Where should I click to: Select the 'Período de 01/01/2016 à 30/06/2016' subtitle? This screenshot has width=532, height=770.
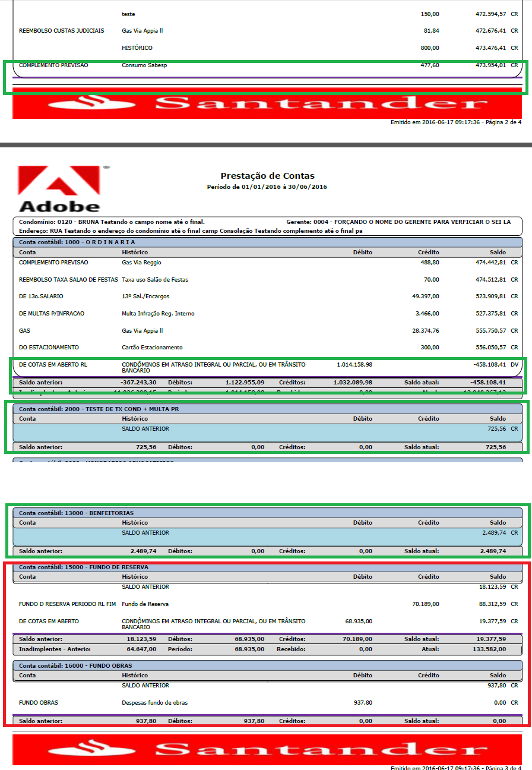pyautogui.click(x=267, y=187)
